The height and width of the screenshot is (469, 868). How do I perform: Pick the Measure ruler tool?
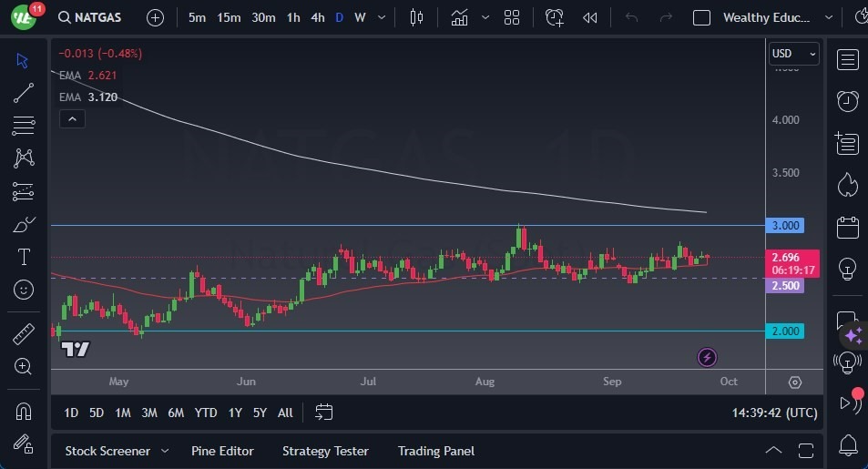point(24,334)
